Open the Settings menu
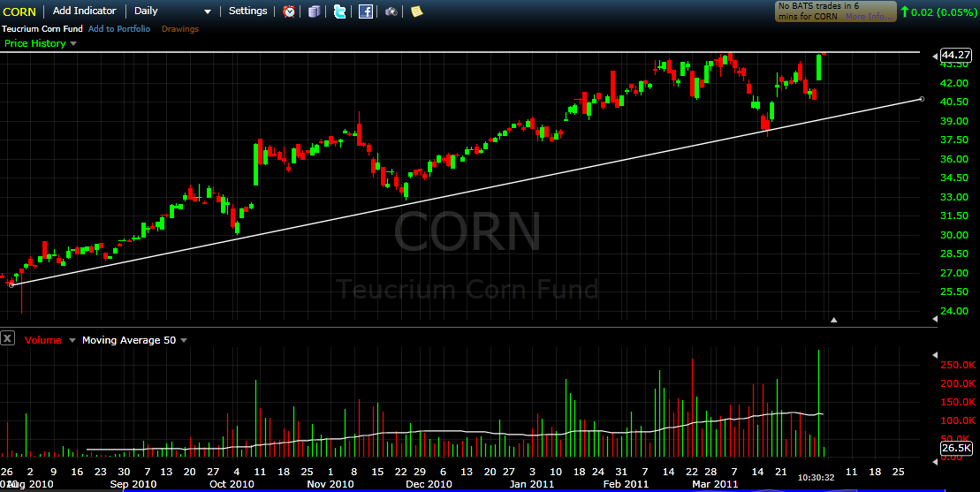The height and width of the screenshot is (492, 980). click(x=247, y=11)
